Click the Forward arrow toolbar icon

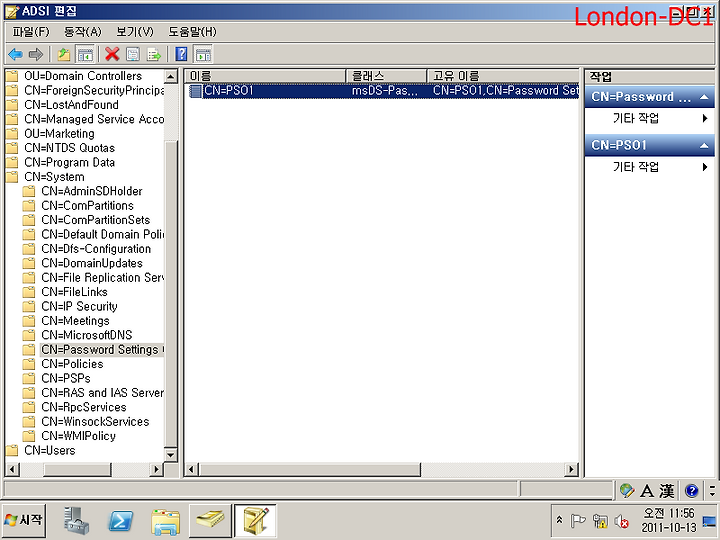coord(35,54)
